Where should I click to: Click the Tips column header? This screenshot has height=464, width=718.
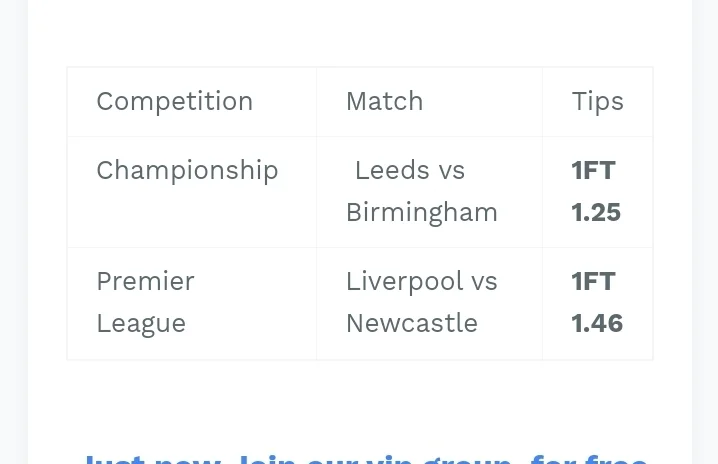pyautogui.click(x=597, y=101)
